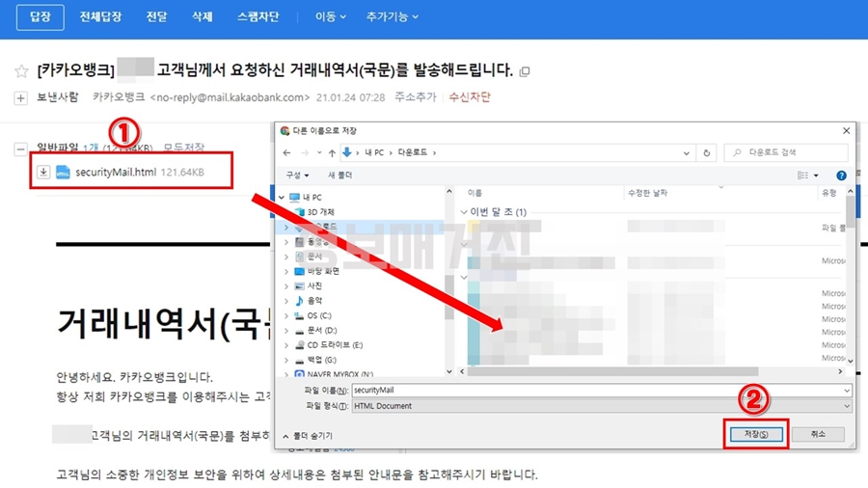Select 문서 (D:) drive
Viewport: 868px width, 488px height.
pos(321,330)
